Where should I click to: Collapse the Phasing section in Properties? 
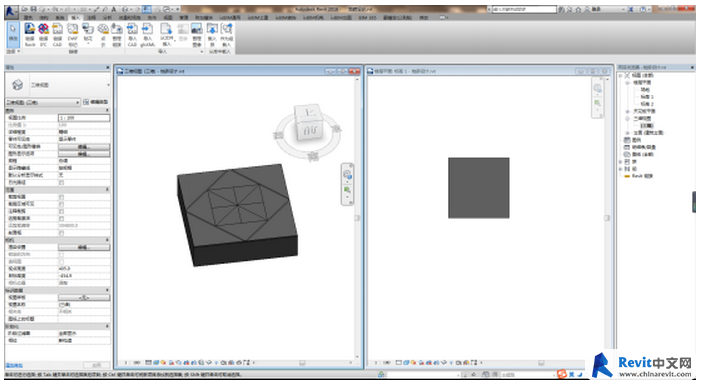tap(107, 326)
